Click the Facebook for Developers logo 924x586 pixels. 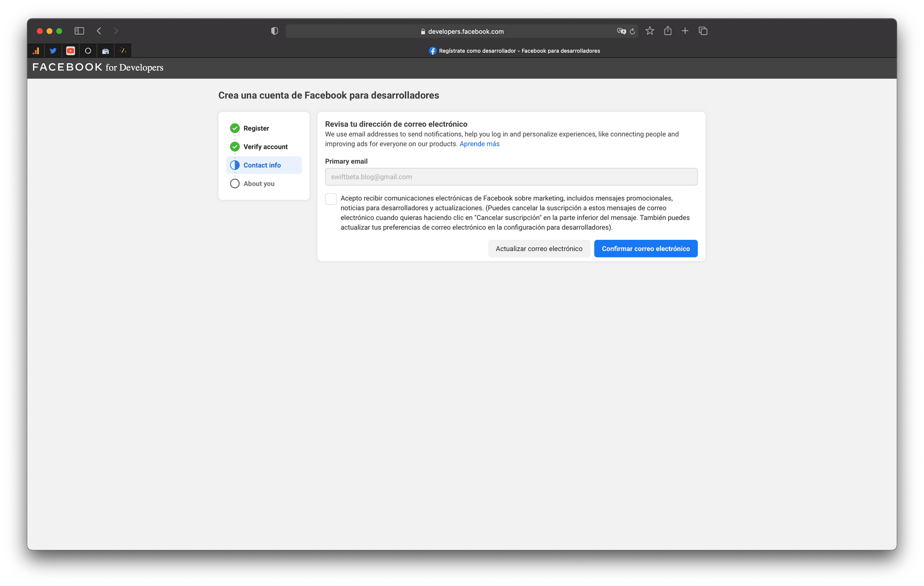pyautogui.click(x=98, y=67)
